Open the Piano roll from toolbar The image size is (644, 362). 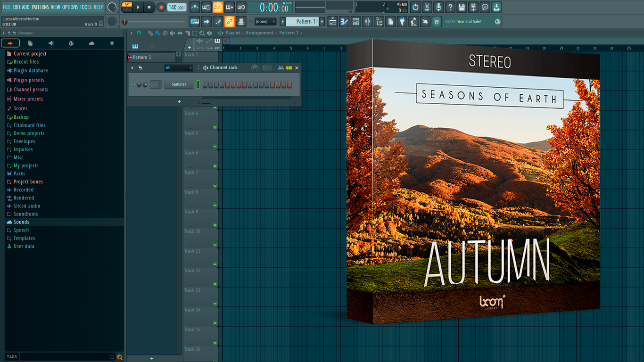click(x=344, y=22)
